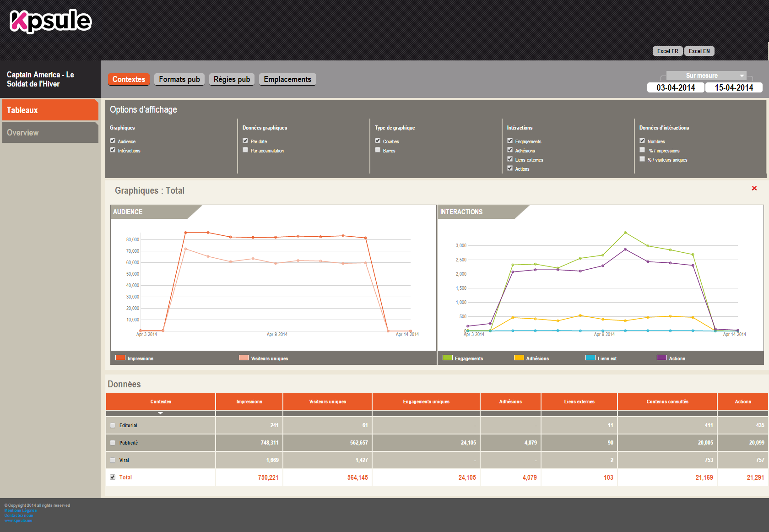Open the Overview sidebar section

point(50,133)
